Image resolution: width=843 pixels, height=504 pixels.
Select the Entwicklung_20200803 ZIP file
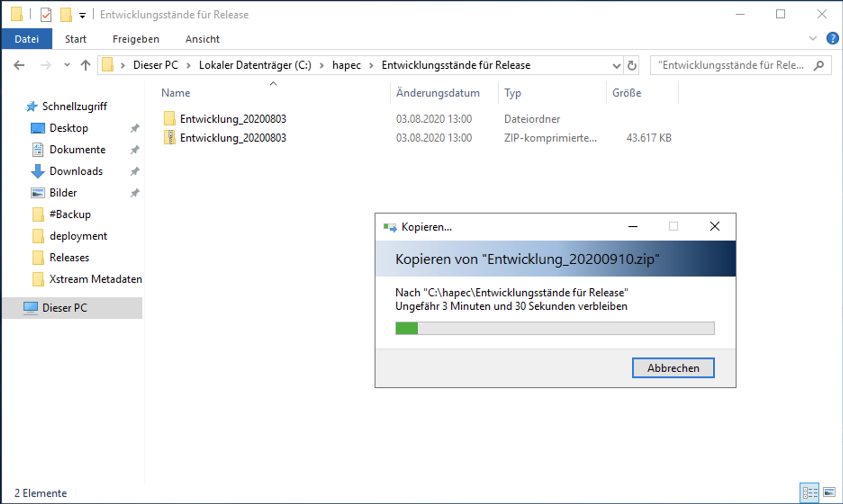[233, 138]
